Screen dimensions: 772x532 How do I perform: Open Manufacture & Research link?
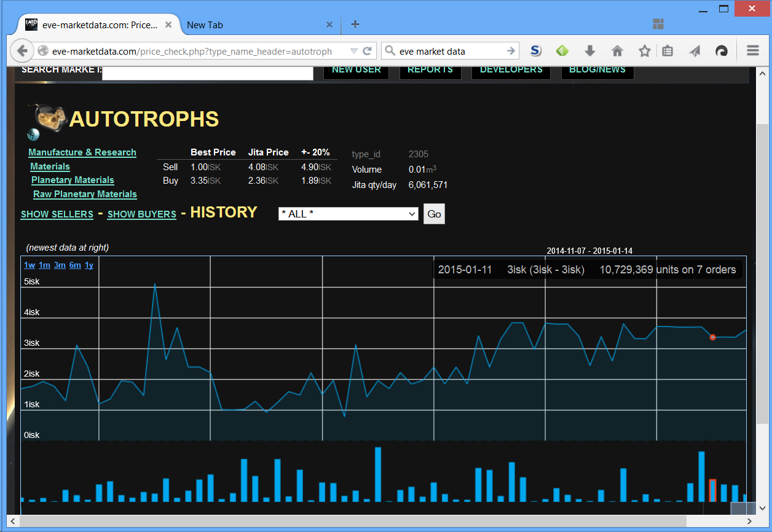pos(82,152)
